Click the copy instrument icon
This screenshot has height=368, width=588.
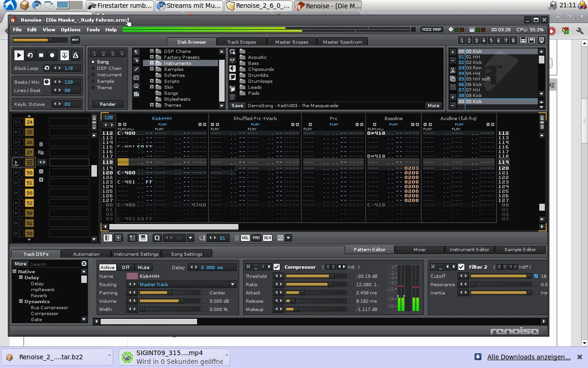(x=452, y=79)
